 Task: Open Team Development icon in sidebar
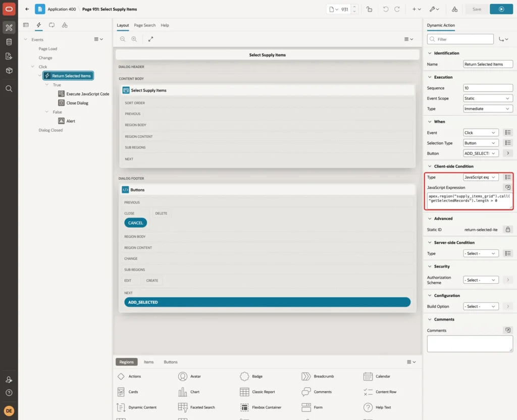point(9,56)
